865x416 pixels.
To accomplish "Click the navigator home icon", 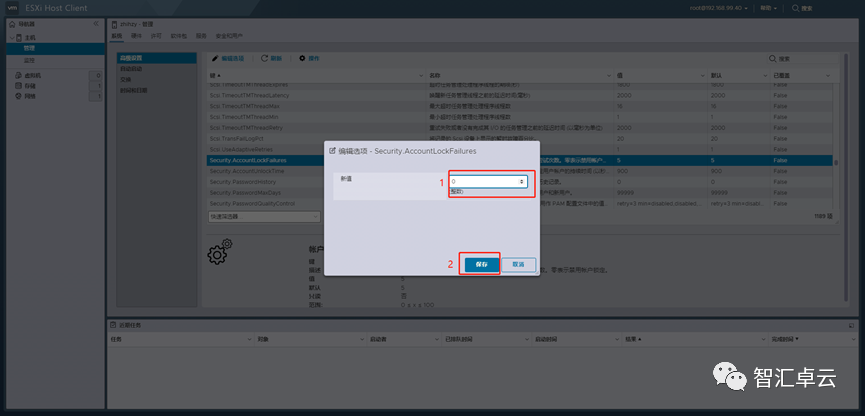I will [13, 24].
